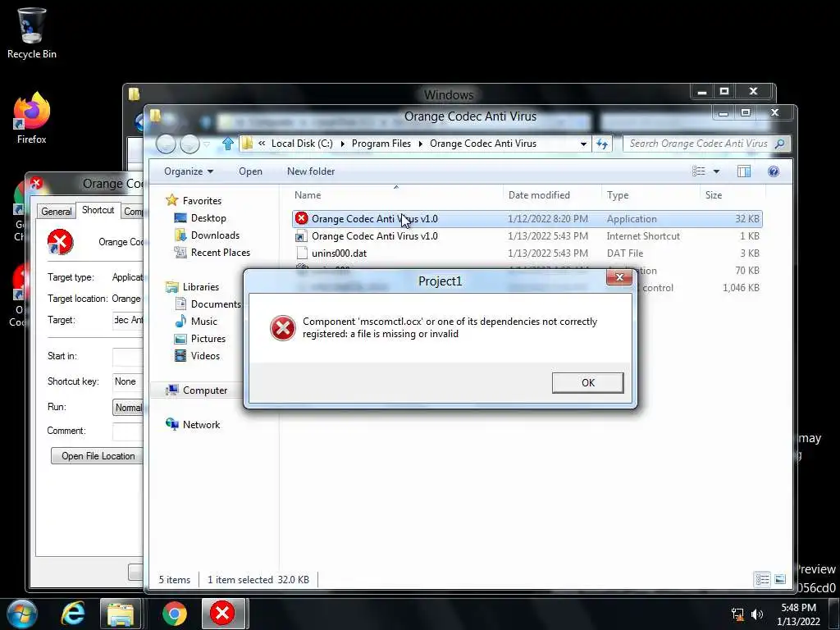The image size is (840, 630).
Task: Click the red error icon in Project1 dialog
Action: tap(282, 328)
